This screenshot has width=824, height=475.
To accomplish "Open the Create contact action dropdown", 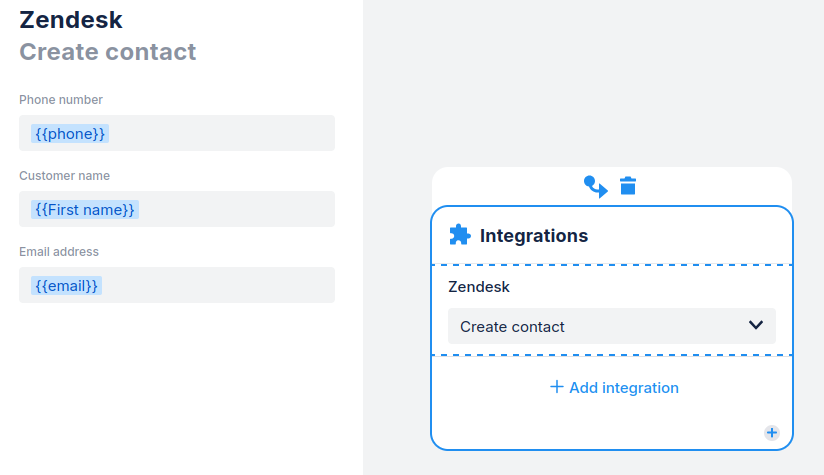I will click(x=611, y=326).
